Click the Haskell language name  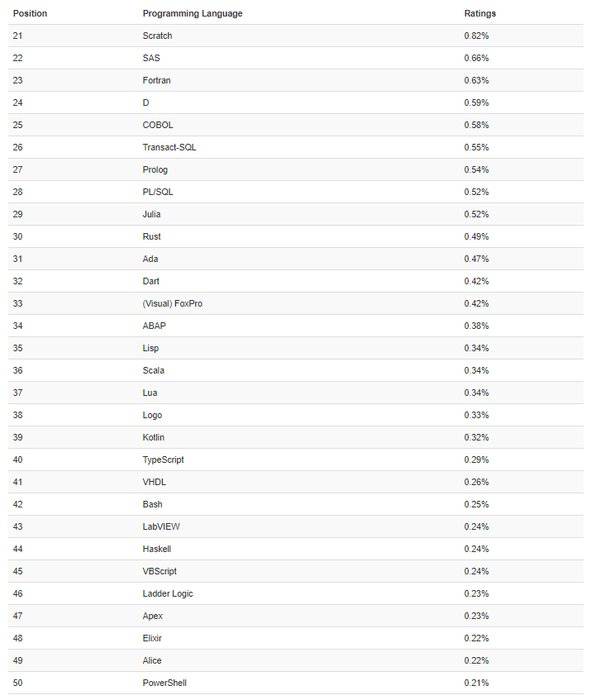pos(157,550)
